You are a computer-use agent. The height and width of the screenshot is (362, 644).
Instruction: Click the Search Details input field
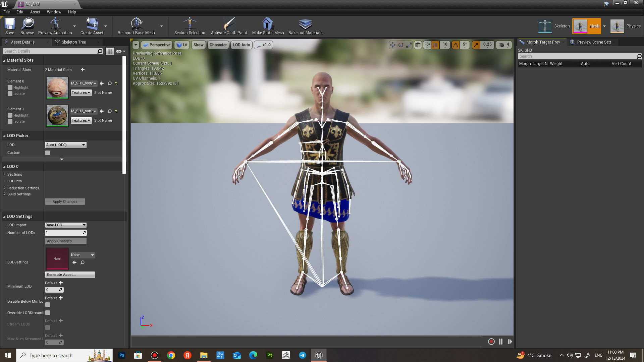pyautogui.click(x=53, y=51)
